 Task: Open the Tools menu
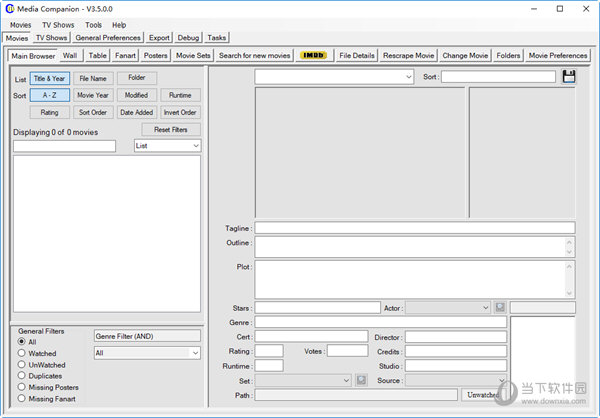coord(93,24)
